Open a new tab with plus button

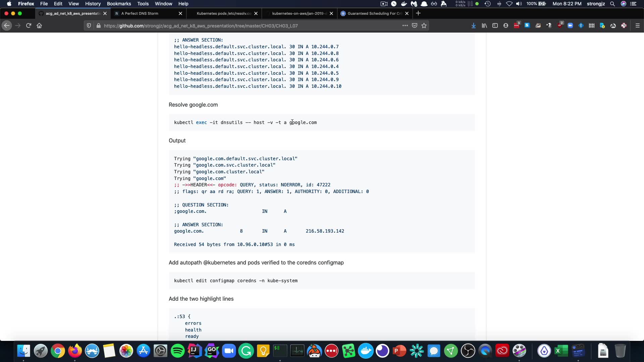[418, 13]
